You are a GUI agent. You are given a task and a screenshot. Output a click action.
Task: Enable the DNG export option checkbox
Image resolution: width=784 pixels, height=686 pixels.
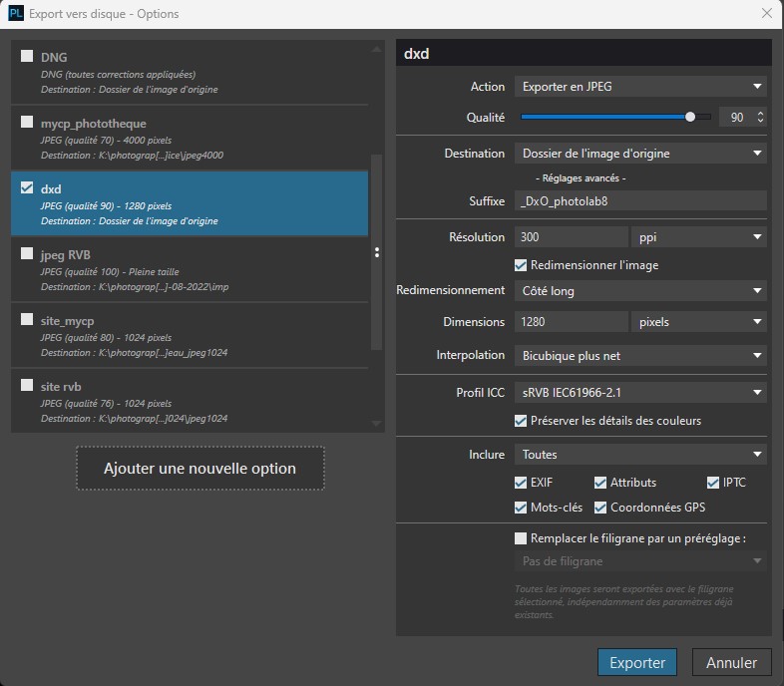(x=27, y=56)
